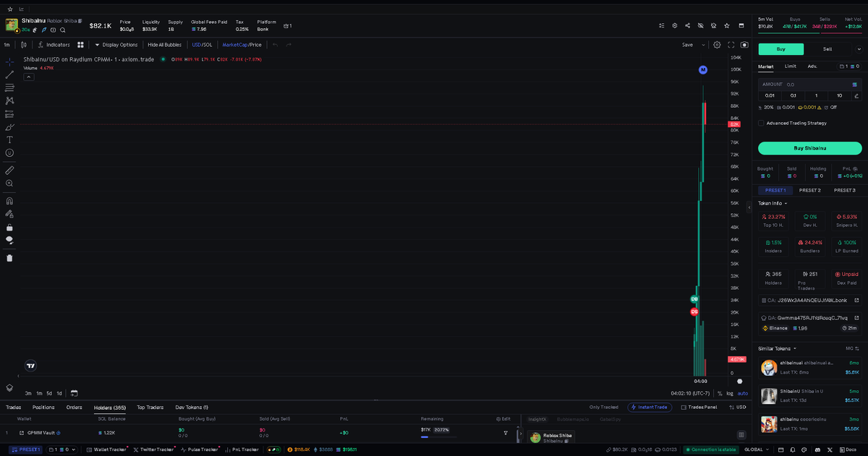Open the 1m timeframe selector

pyautogui.click(x=7, y=45)
